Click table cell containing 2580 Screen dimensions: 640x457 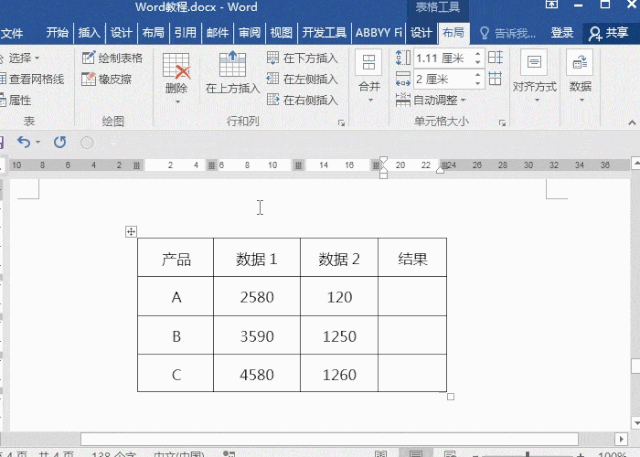click(x=257, y=296)
